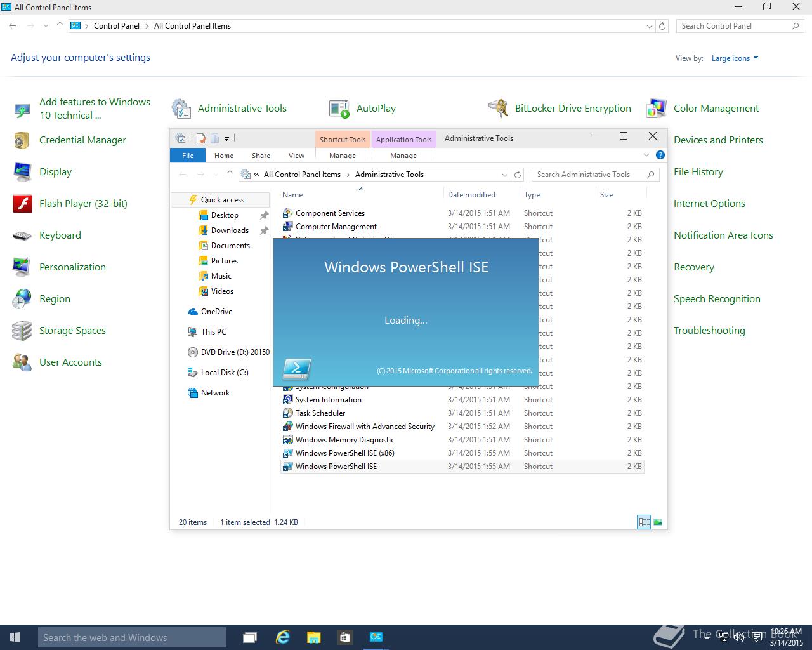Click the Start button
812x650 pixels.
(x=15, y=637)
